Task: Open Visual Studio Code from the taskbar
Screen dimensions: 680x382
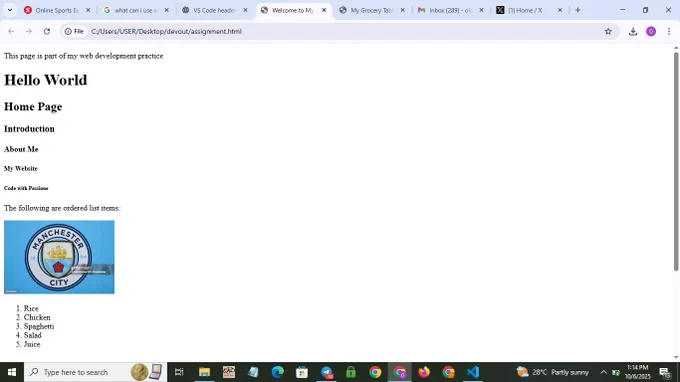Action: tap(473, 372)
